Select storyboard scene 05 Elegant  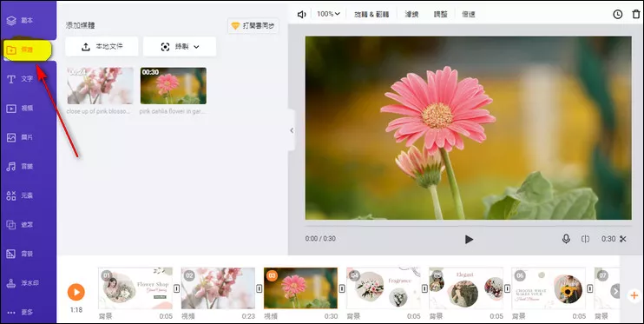(x=466, y=288)
